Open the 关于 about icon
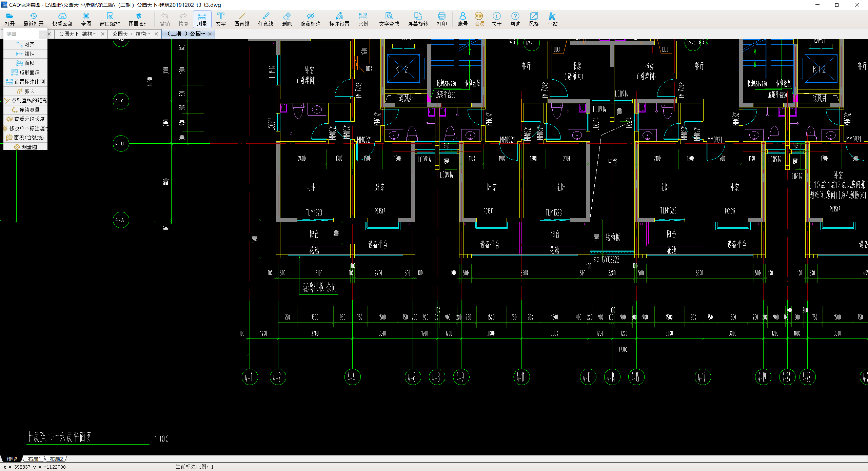 click(x=497, y=19)
